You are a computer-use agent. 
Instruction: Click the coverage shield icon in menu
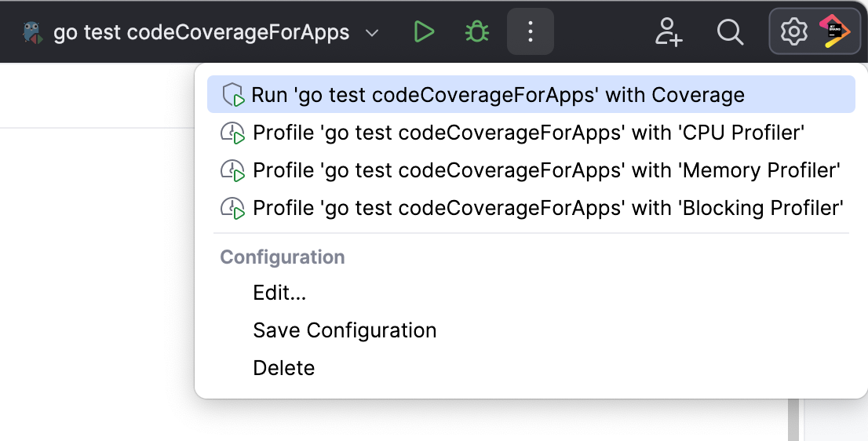coord(233,95)
